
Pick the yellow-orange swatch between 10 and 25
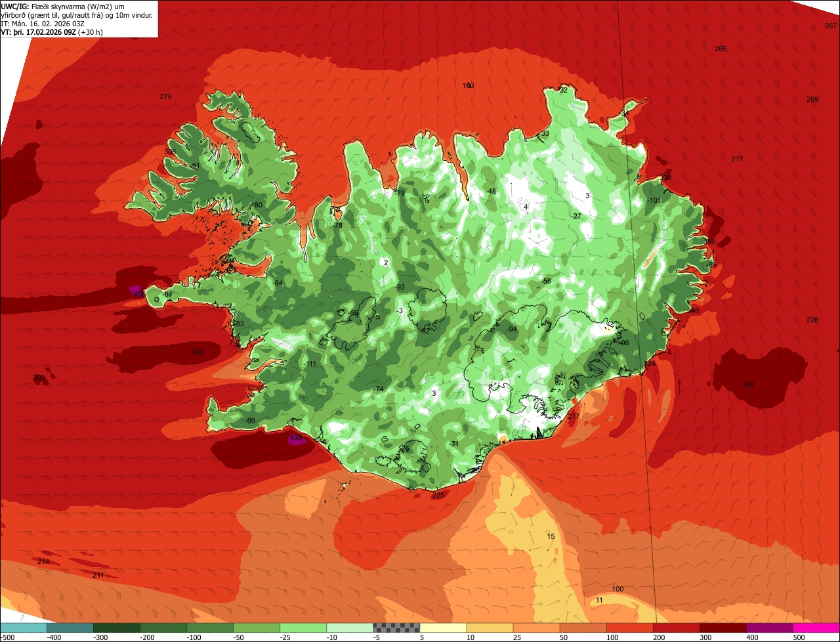tap(490, 628)
